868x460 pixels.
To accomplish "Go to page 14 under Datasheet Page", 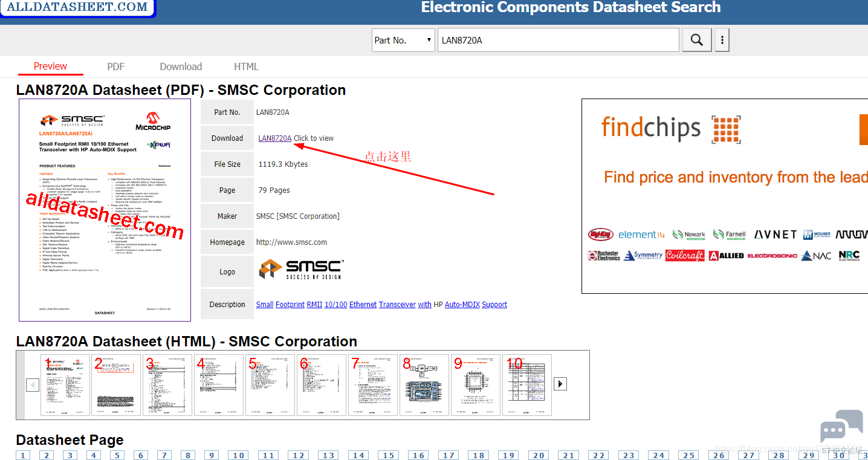I will click(x=358, y=455).
